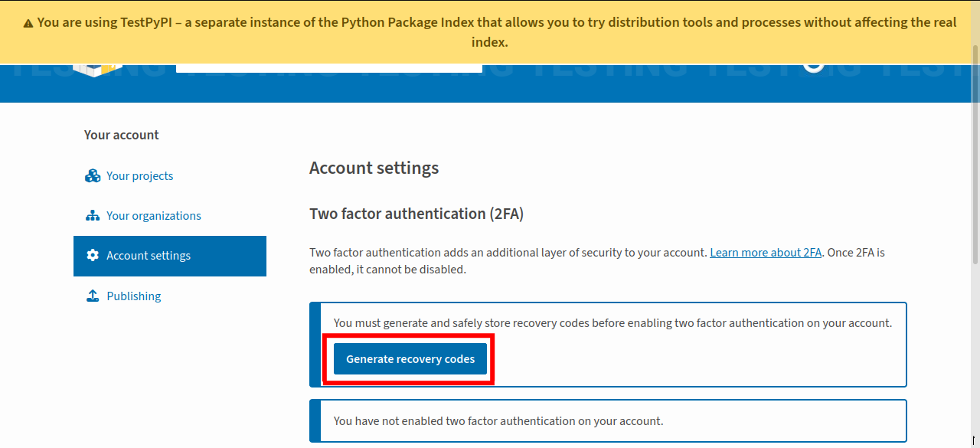This screenshot has width=980, height=448.
Task: Select Account settings in the sidebar
Action: (170, 256)
